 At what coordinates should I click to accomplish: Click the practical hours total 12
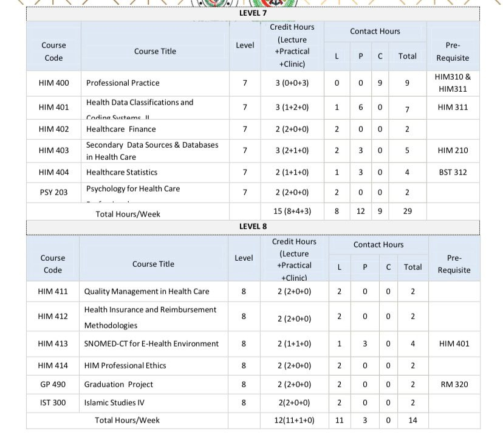coord(361,212)
